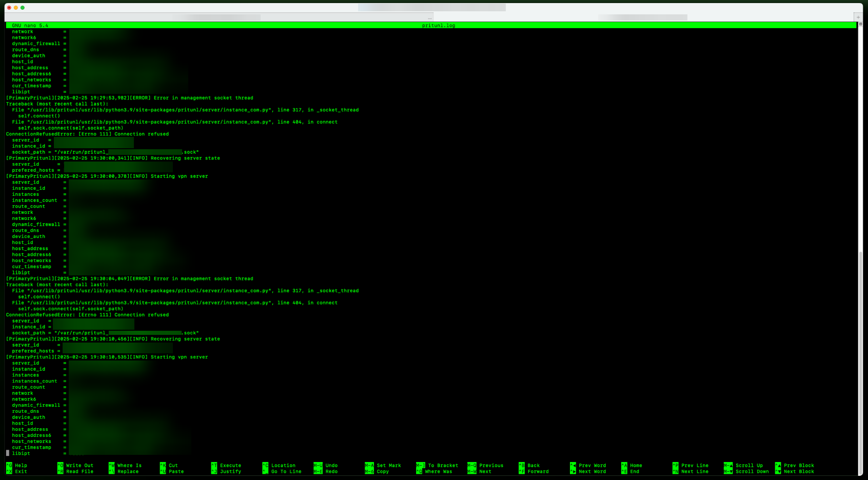This screenshot has height=480, width=868.
Task: Select the M-U Undo shortcut
Action: 326,466
